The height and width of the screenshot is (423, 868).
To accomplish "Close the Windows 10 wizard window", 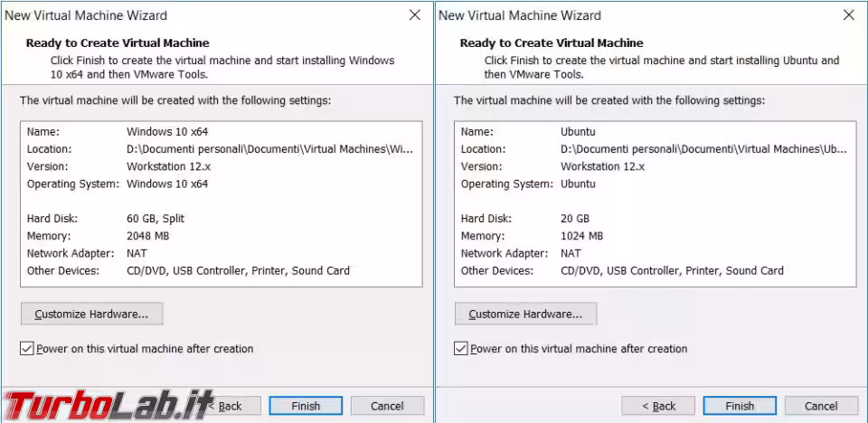I will [x=415, y=15].
